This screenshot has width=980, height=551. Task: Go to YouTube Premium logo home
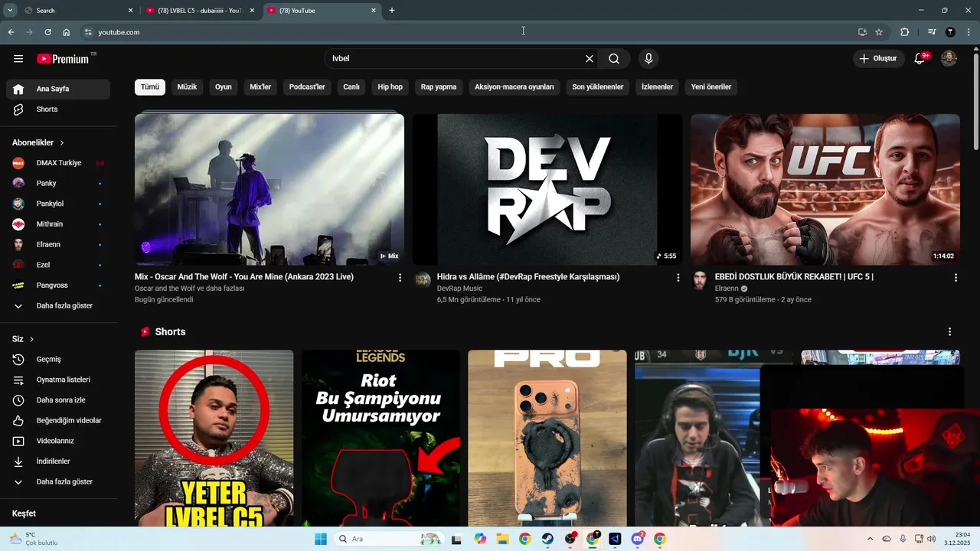[63, 59]
